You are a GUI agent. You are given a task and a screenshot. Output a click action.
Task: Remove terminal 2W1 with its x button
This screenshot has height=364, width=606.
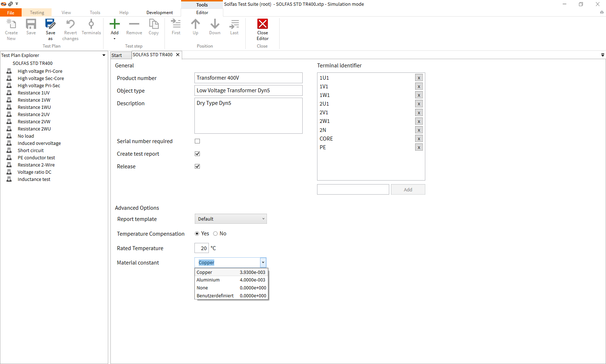[x=419, y=121]
